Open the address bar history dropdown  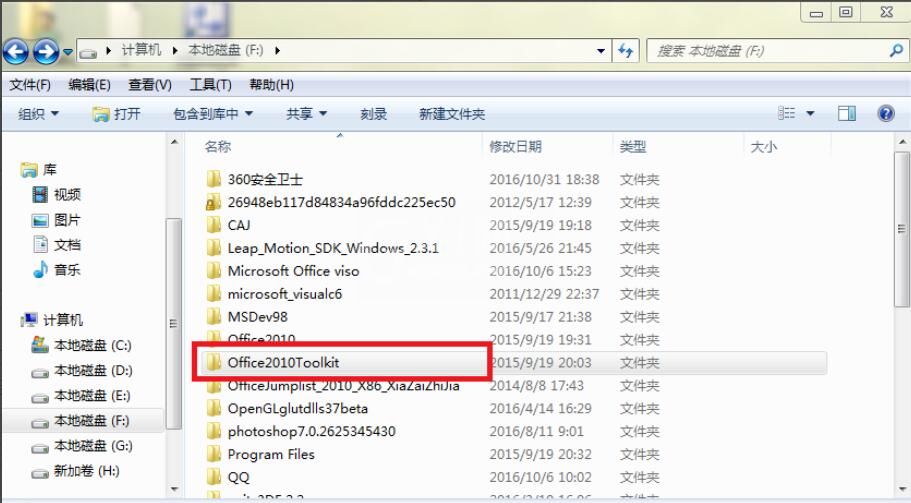pos(601,51)
